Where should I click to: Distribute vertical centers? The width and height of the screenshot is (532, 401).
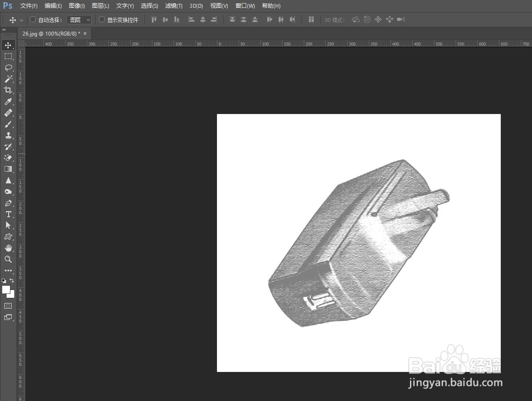[243, 20]
